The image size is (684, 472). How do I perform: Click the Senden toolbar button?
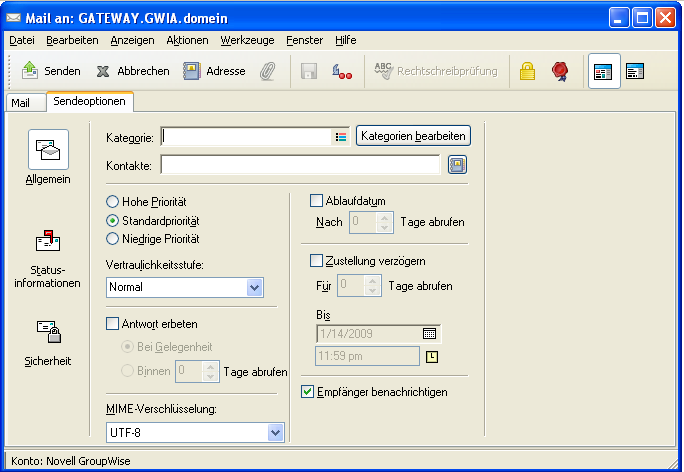[51, 71]
